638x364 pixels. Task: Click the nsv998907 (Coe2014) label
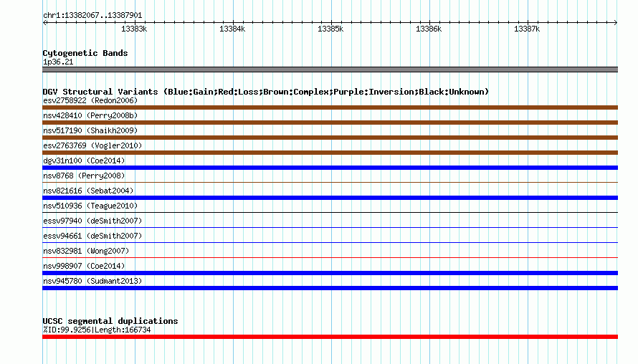[x=84, y=266]
